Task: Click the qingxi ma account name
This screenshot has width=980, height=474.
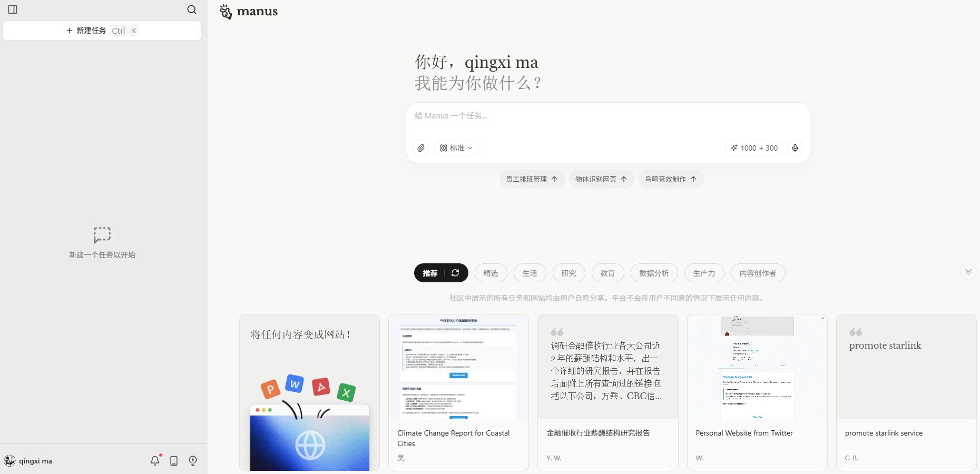Action: click(35, 461)
